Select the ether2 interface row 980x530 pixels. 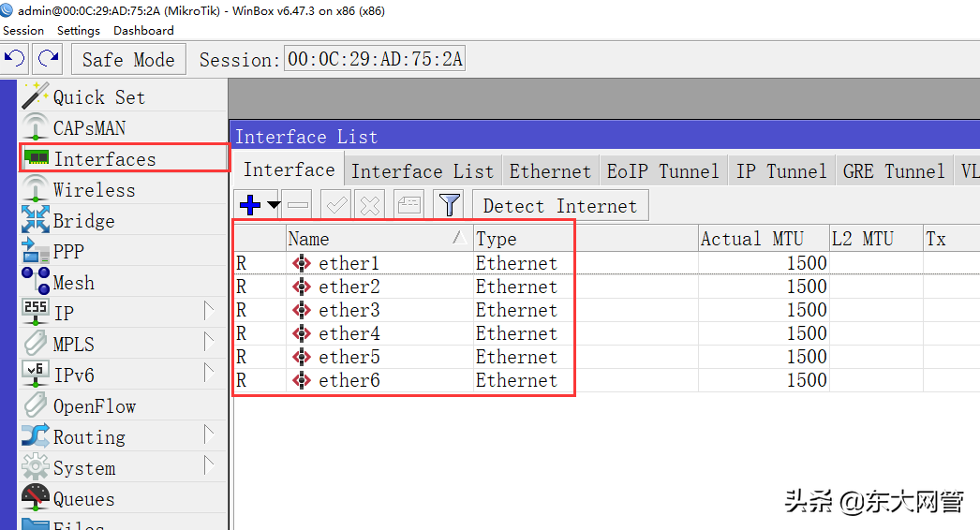(606, 287)
